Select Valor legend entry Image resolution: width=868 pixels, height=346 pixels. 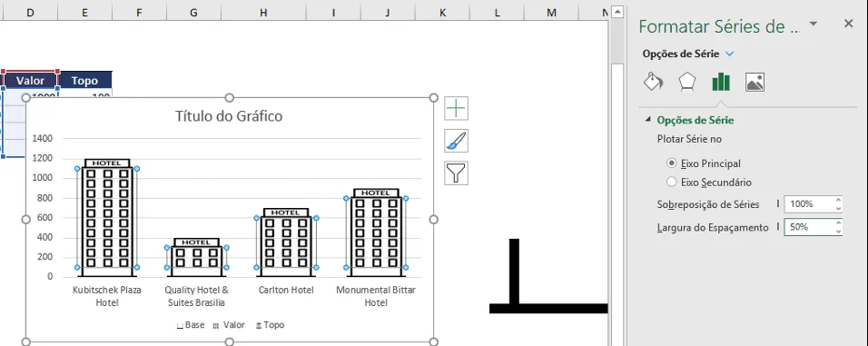pyautogui.click(x=229, y=325)
